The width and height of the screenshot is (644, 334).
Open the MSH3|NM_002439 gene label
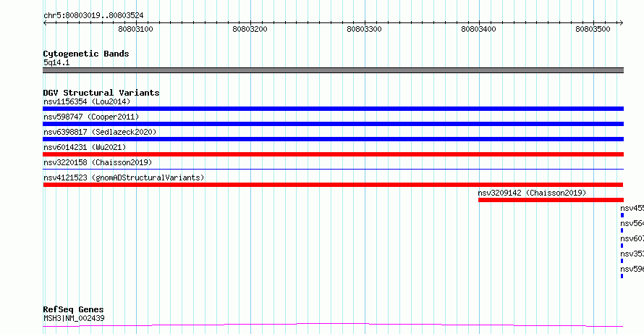(74, 318)
